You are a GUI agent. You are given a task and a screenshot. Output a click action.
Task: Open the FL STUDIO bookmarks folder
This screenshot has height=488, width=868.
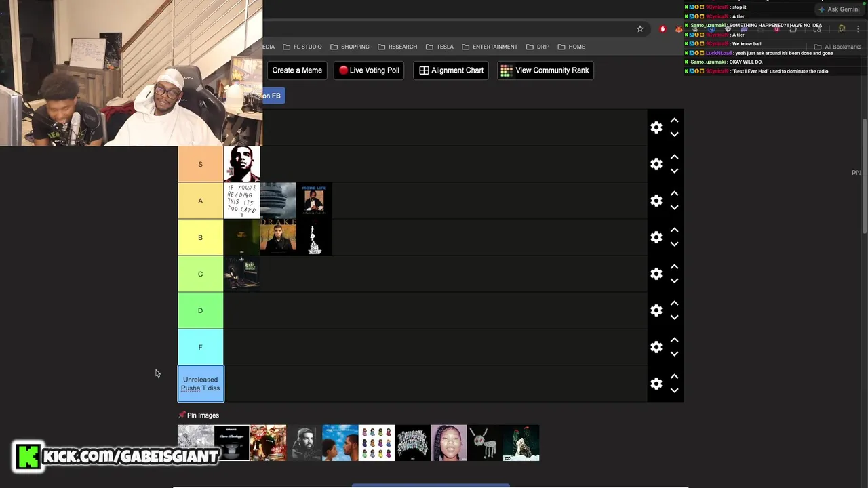pyautogui.click(x=302, y=47)
